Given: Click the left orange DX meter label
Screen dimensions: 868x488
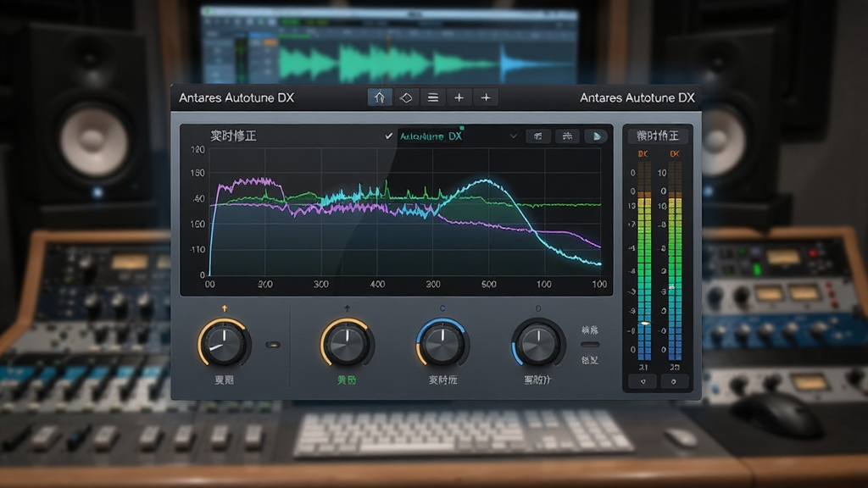Looking at the screenshot, I should pos(643,154).
